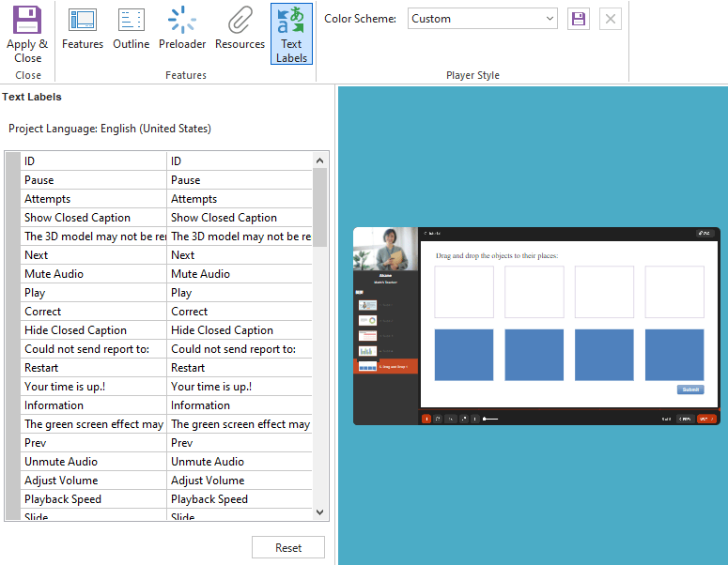Click the scroll up arrow of label list
Screen dimensions: 728x565
point(319,160)
